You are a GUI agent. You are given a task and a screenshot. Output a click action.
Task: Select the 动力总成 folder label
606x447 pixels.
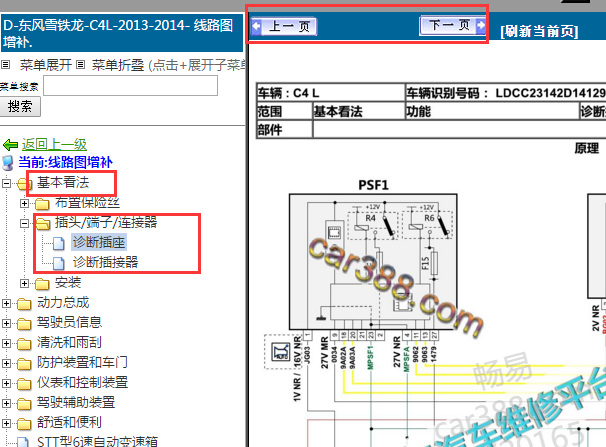tap(63, 303)
